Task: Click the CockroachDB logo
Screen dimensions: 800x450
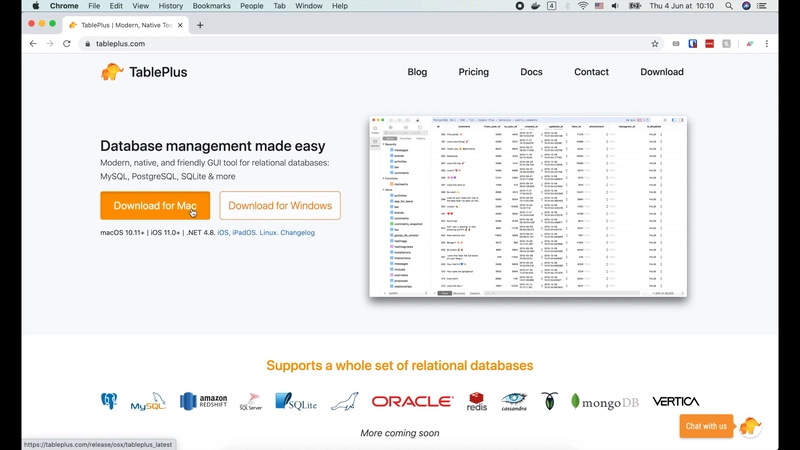Action: tap(549, 401)
